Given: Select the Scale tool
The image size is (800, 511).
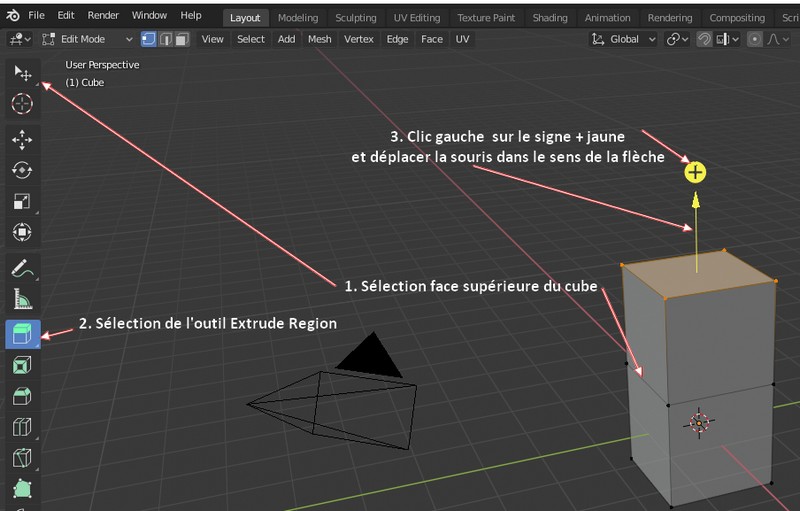Looking at the screenshot, I should coord(22,201).
